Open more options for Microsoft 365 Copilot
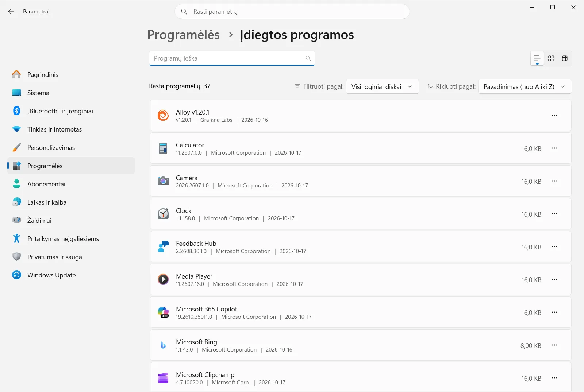584x392 pixels. pos(554,312)
